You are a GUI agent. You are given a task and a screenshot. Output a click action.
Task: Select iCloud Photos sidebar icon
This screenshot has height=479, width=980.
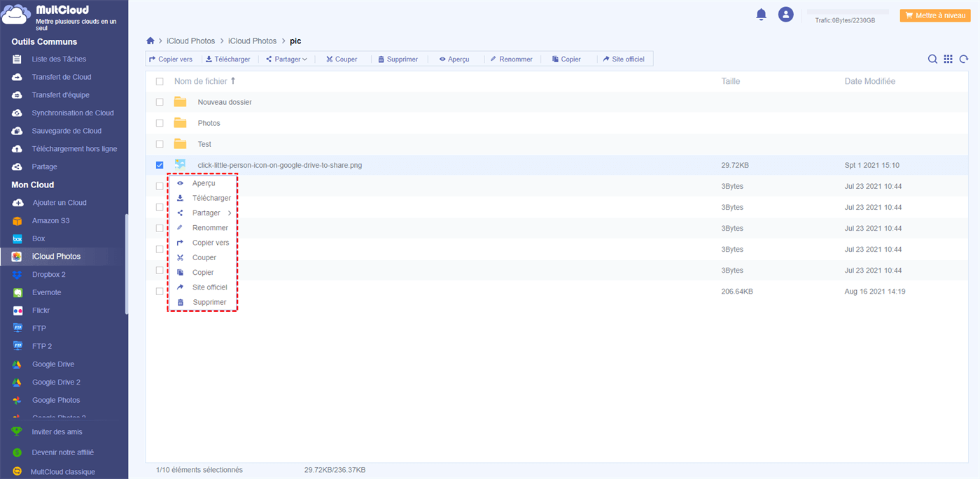point(17,257)
